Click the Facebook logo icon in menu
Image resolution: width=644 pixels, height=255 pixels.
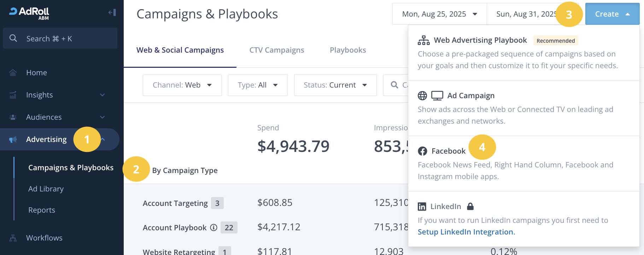pos(422,151)
